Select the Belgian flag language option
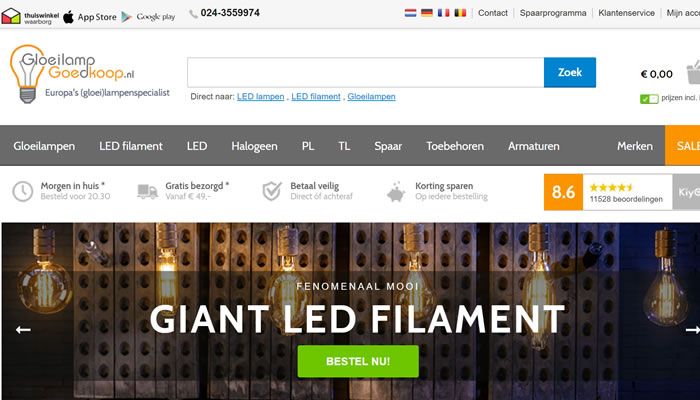700x400 pixels. click(x=460, y=13)
